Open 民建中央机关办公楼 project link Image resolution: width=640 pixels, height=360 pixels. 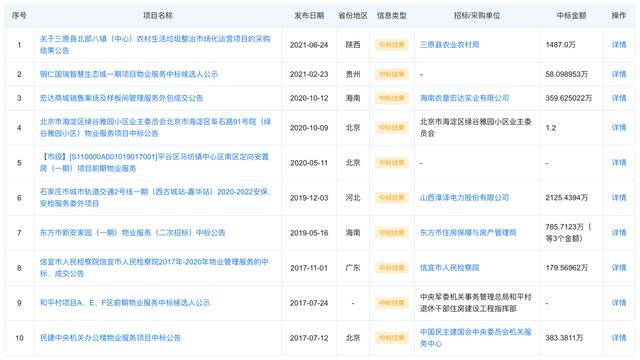pos(110,338)
